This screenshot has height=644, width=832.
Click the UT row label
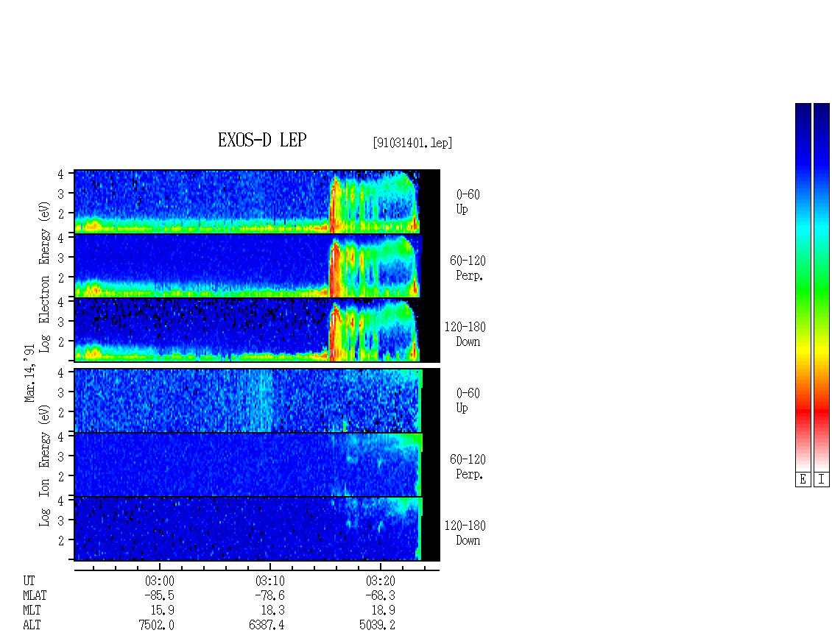tap(29, 581)
